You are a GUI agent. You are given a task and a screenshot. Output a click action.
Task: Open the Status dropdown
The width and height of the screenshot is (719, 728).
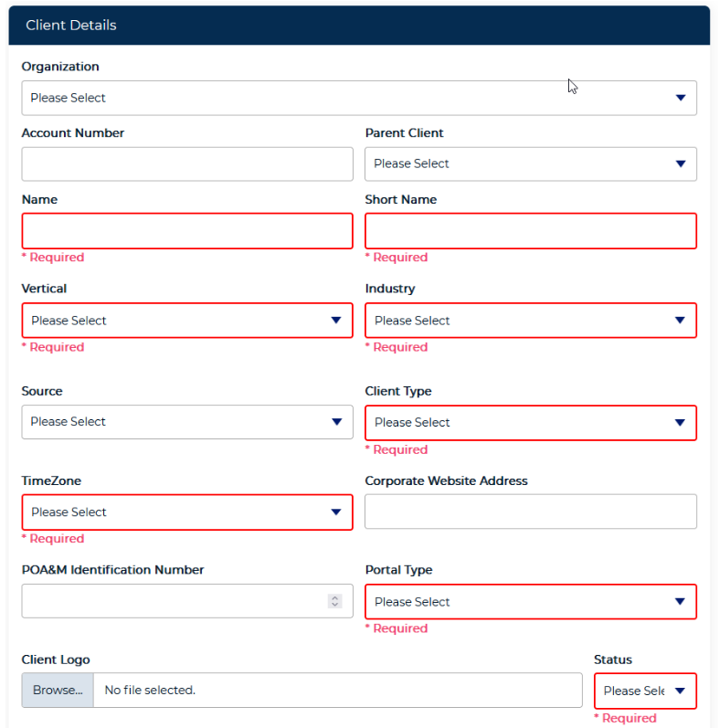[645, 691]
